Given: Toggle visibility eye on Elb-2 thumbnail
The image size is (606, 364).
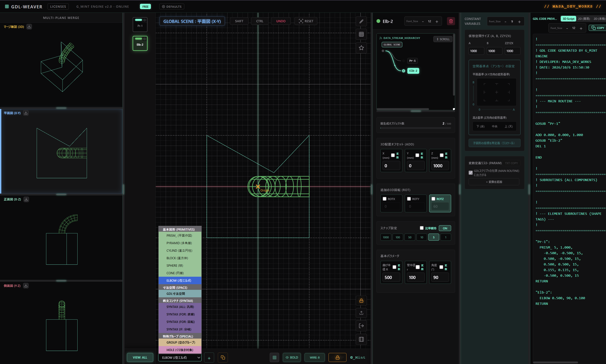Looking at the screenshot, I should (x=144, y=39).
